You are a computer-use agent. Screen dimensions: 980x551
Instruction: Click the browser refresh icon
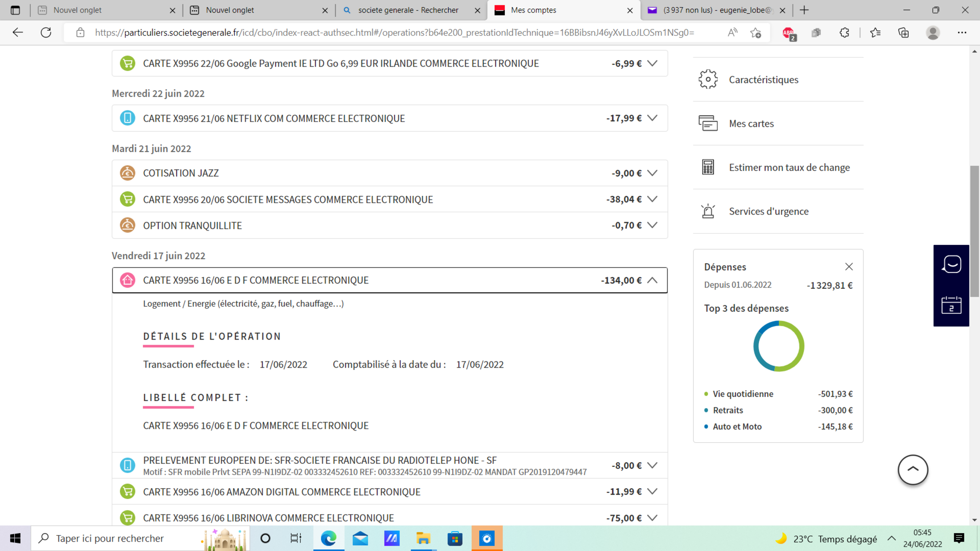pos(46,32)
